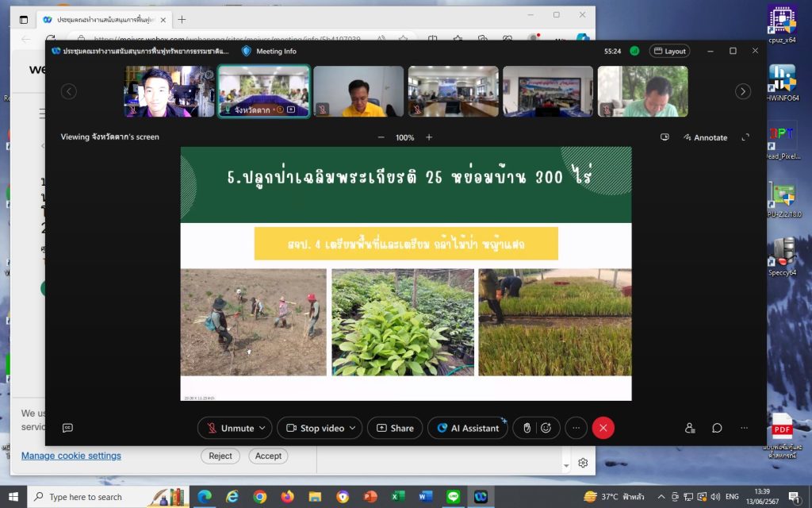This screenshot has height=508, width=812.
Task: Select the green-shirt participant thumbnail
Action: click(x=642, y=91)
